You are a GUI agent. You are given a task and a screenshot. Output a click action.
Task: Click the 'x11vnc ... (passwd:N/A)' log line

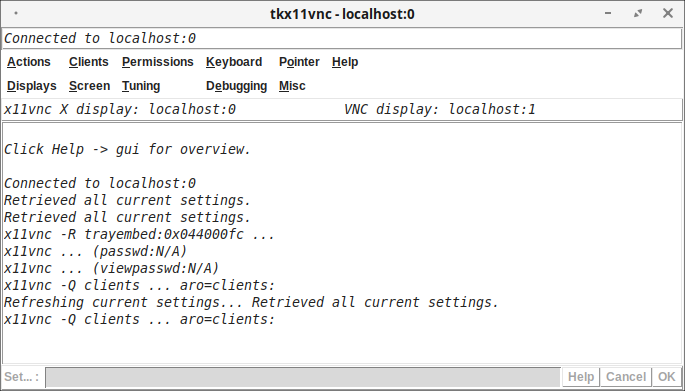pyautogui.click(x=96, y=252)
